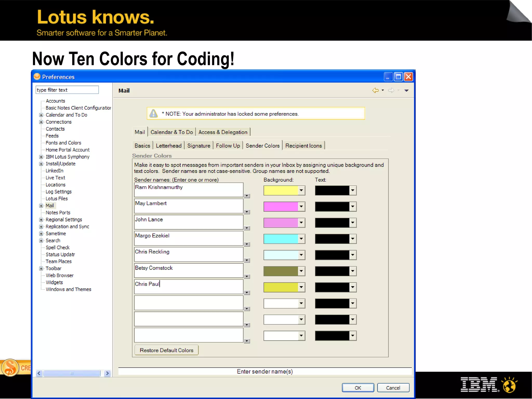Open background color dropdown for Ram Krishnamurthy

tap(301, 191)
